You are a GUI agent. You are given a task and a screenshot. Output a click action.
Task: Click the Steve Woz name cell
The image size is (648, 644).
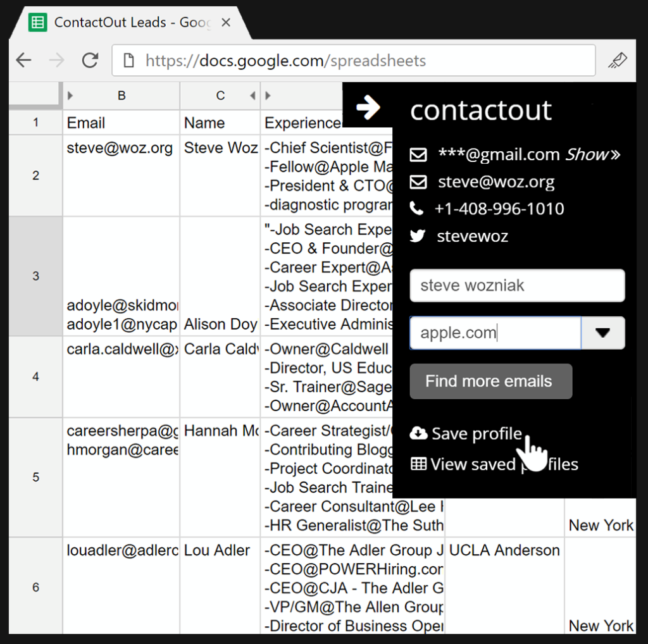220,176
